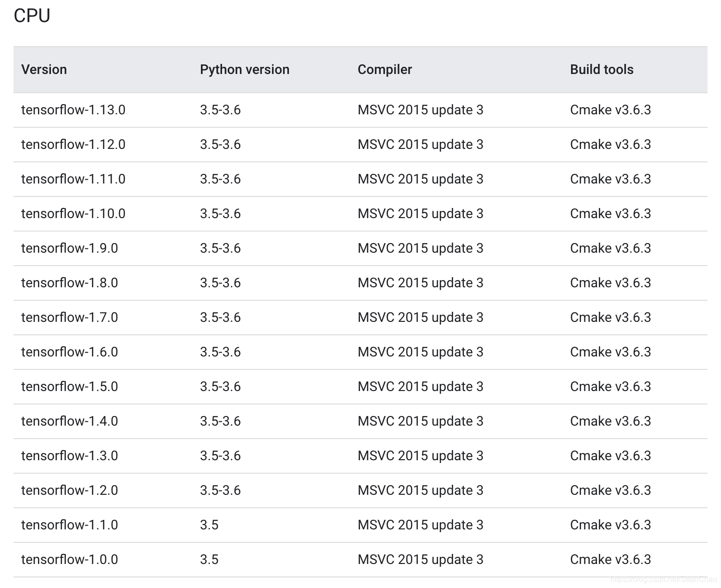Select the tensorflow-1.9.0 cell
Viewport: 721px width, 588px height.
tap(70, 248)
